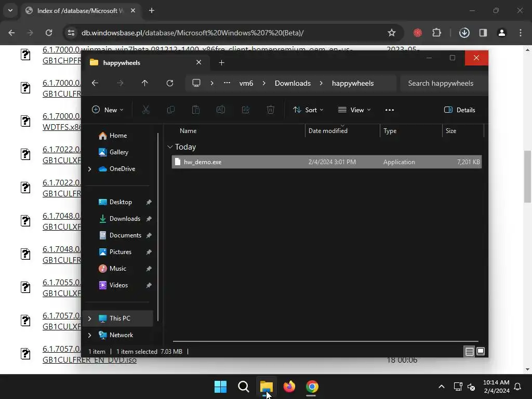
Task: Open Chrome tab search dropdown arrow
Action: (10, 10)
